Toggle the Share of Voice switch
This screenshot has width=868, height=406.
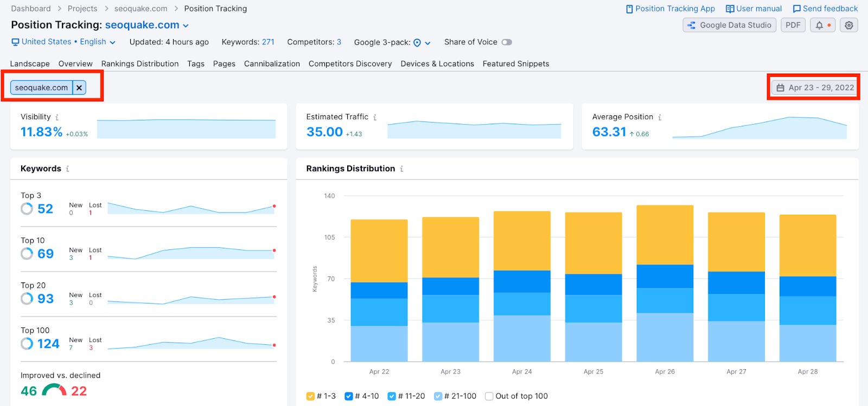pos(507,42)
